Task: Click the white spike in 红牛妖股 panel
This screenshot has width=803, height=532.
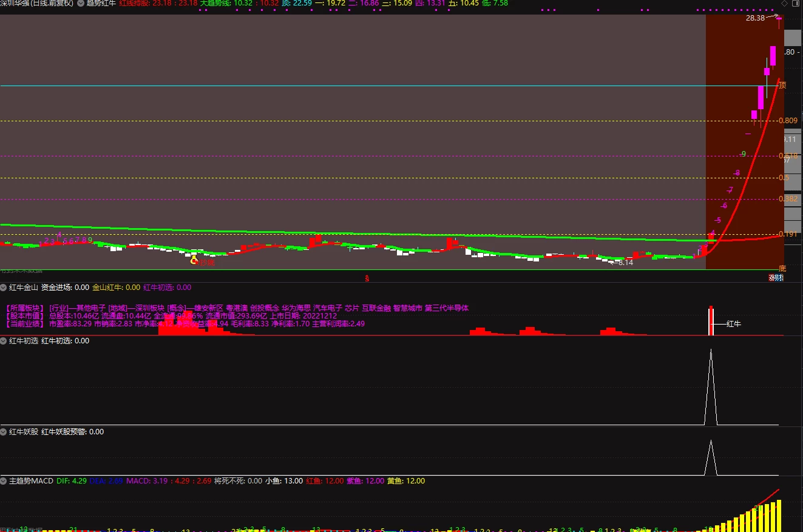Action: click(x=711, y=457)
